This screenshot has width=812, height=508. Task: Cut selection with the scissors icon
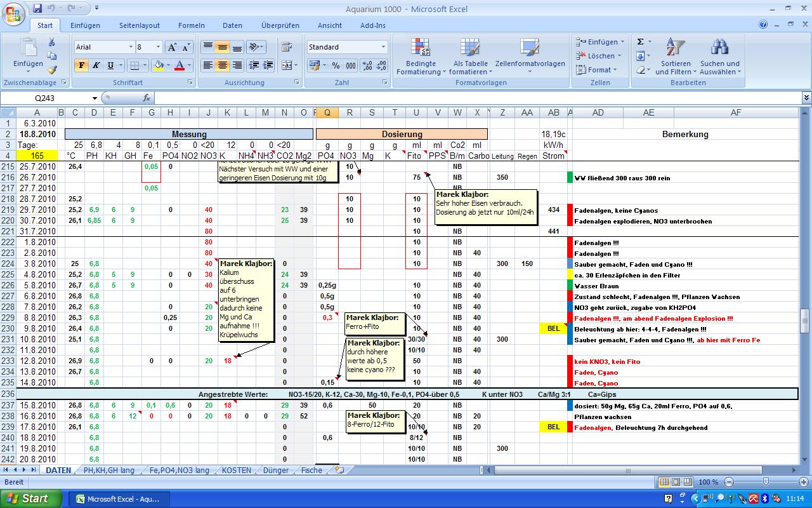52,42
